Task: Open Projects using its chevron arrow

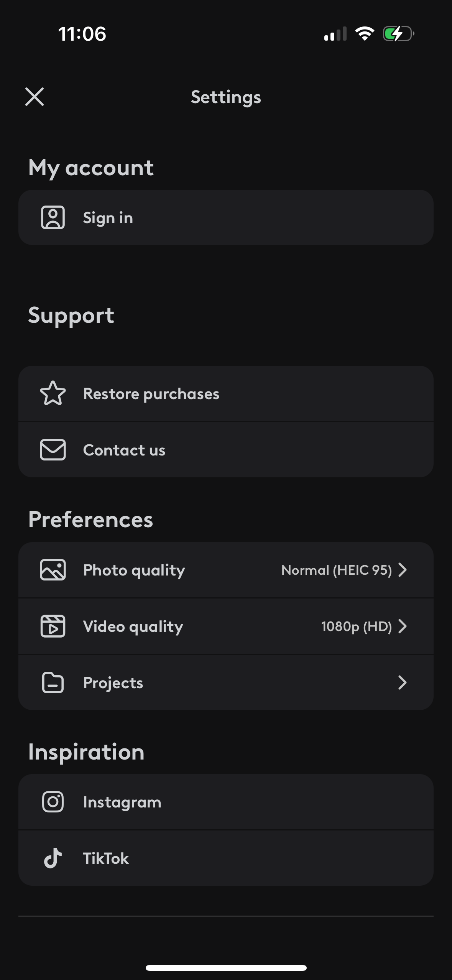Action: pos(402,682)
